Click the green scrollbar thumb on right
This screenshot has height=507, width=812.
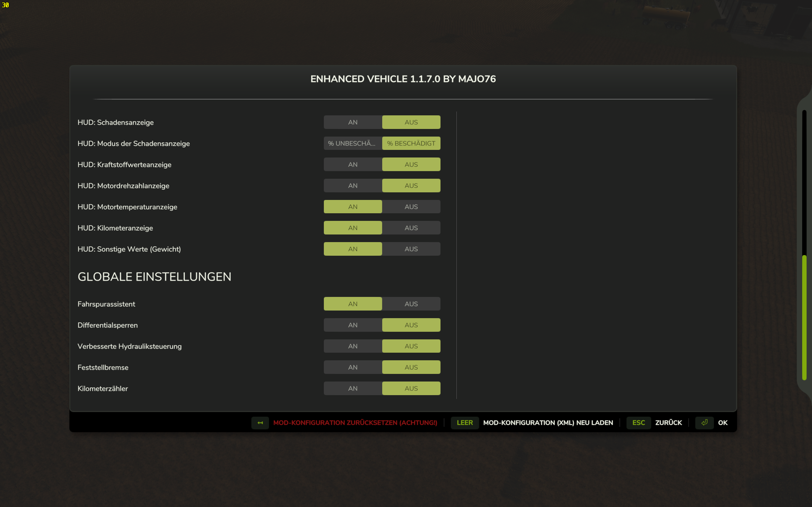click(x=804, y=317)
